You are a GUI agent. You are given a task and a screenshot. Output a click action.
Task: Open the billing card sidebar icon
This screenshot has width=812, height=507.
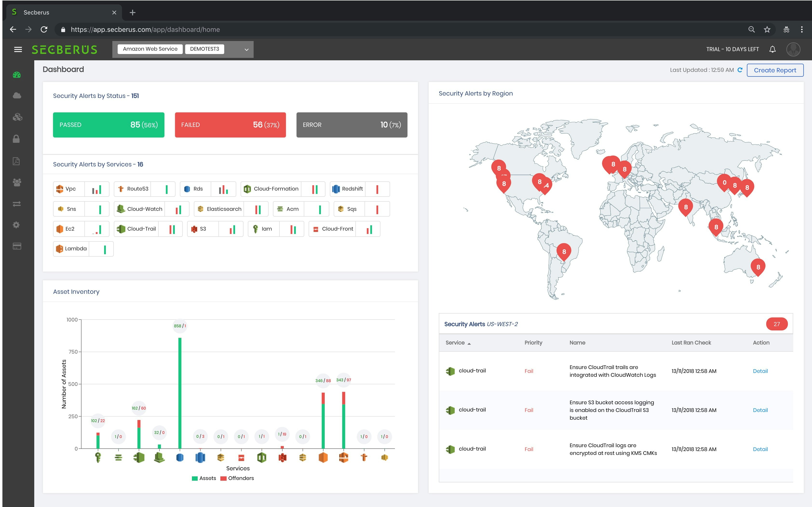pyautogui.click(x=17, y=247)
